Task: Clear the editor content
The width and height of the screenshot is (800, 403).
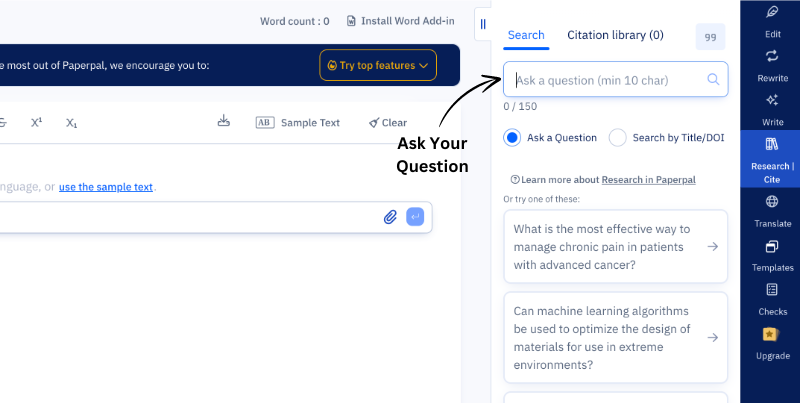Action: click(x=388, y=122)
